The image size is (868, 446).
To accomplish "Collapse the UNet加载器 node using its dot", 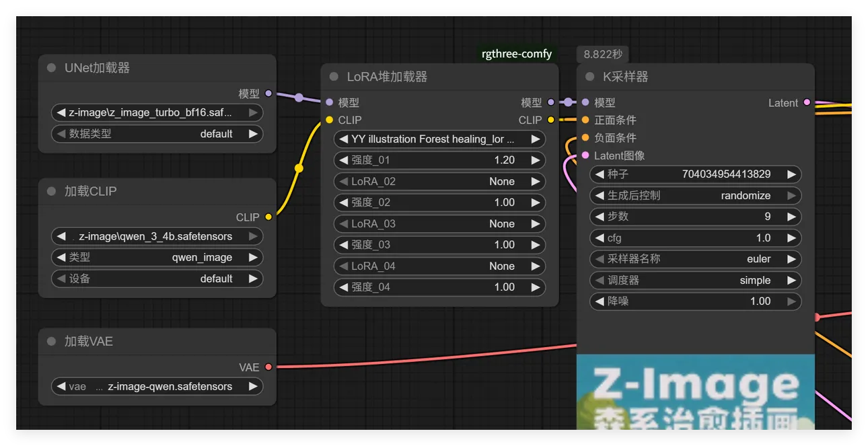I will (51, 68).
